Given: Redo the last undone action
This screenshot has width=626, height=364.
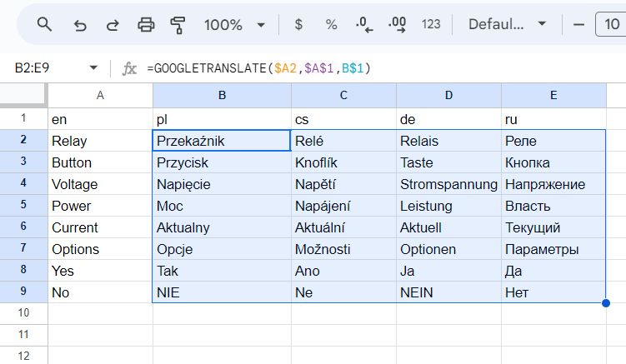Looking at the screenshot, I should 112,25.
